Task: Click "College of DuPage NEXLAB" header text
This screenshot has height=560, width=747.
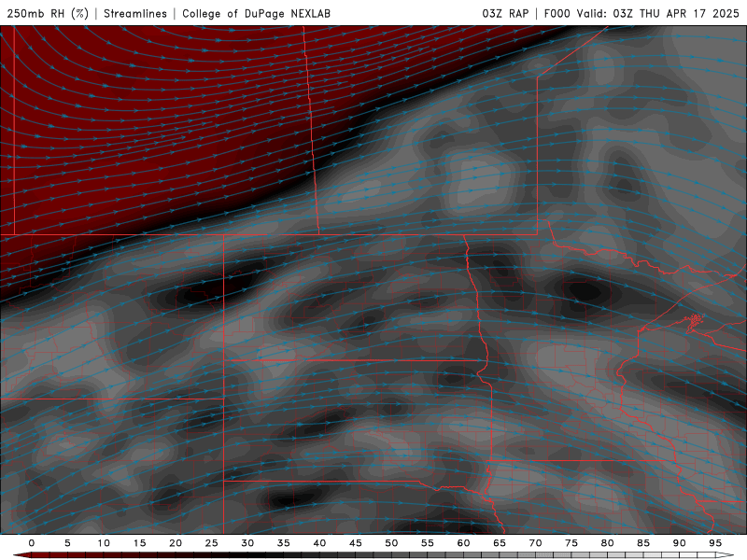Action: (x=256, y=13)
